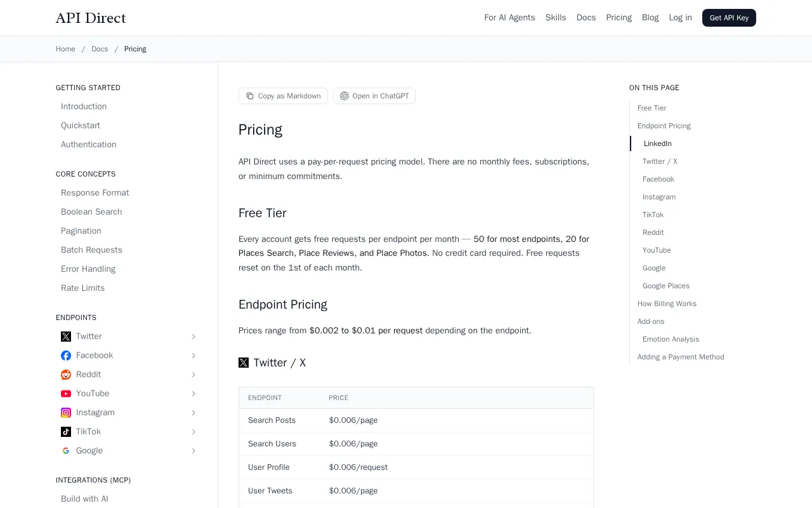Jump to Google in page outline

point(654,268)
